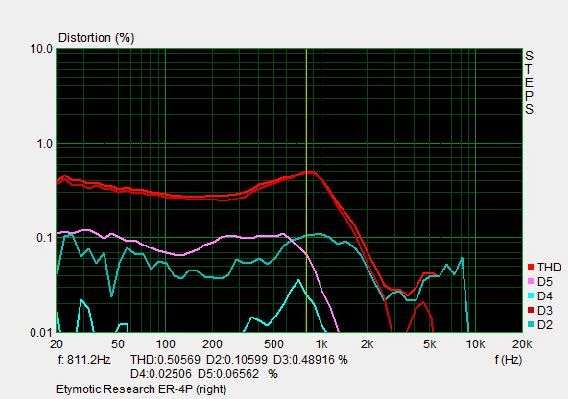
Task: Click the D3 legend color square
Action: 531,310
